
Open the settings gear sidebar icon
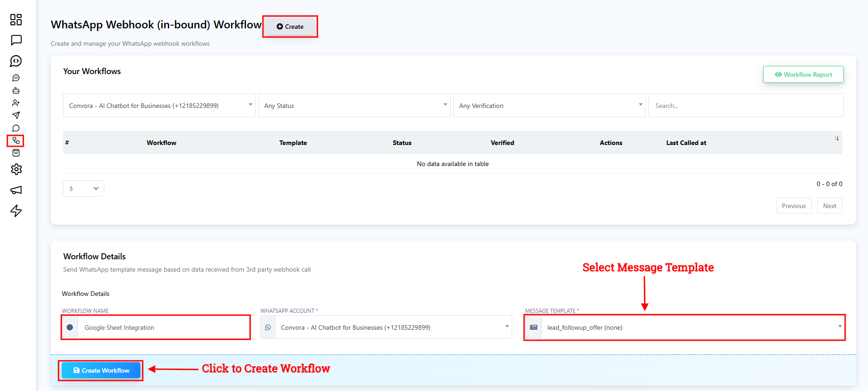click(16, 169)
